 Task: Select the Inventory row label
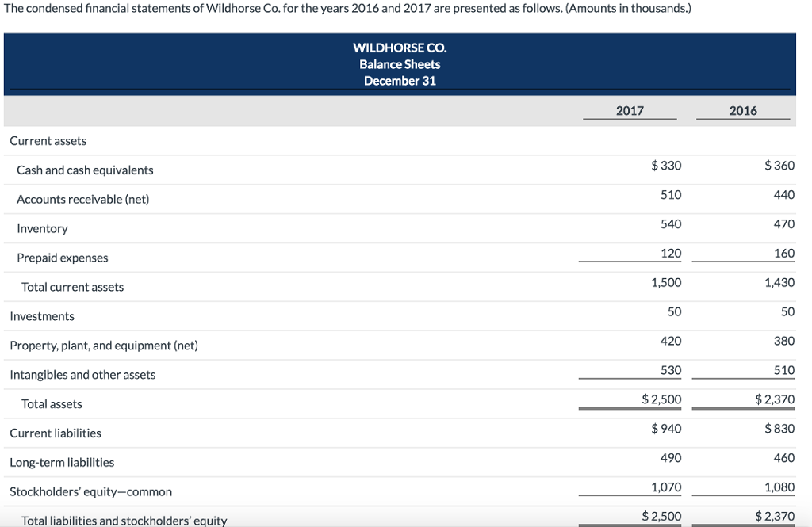[42, 228]
